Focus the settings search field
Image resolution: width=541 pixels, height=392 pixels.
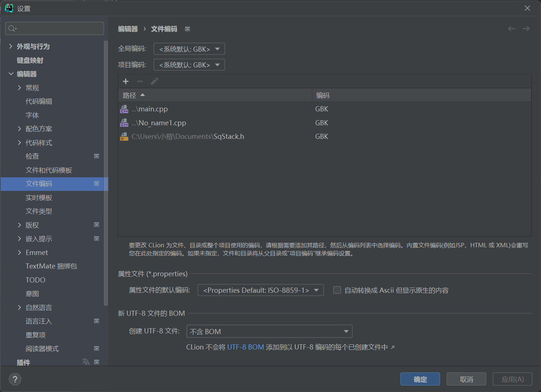click(x=55, y=29)
